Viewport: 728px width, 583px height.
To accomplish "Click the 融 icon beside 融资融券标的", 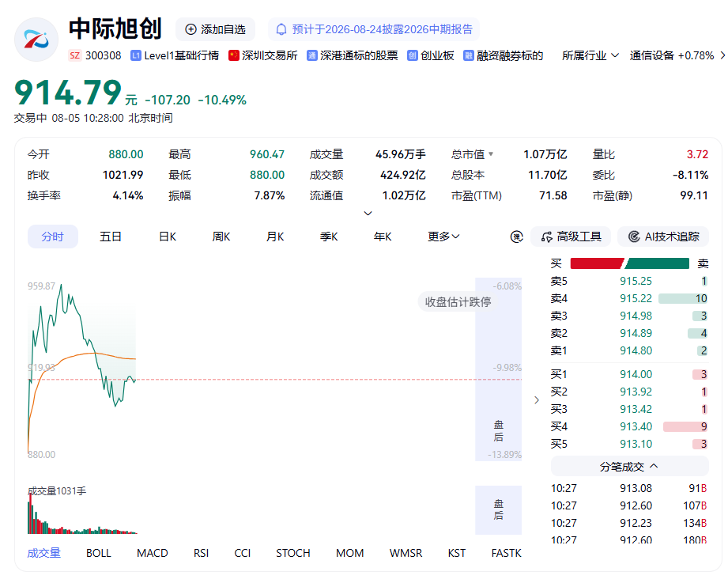I will [469, 55].
